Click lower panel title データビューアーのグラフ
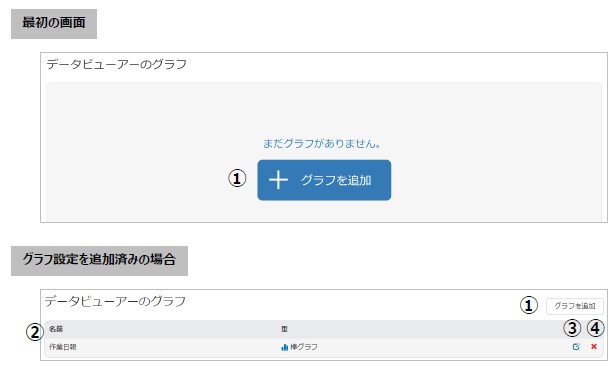 click(115, 301)
